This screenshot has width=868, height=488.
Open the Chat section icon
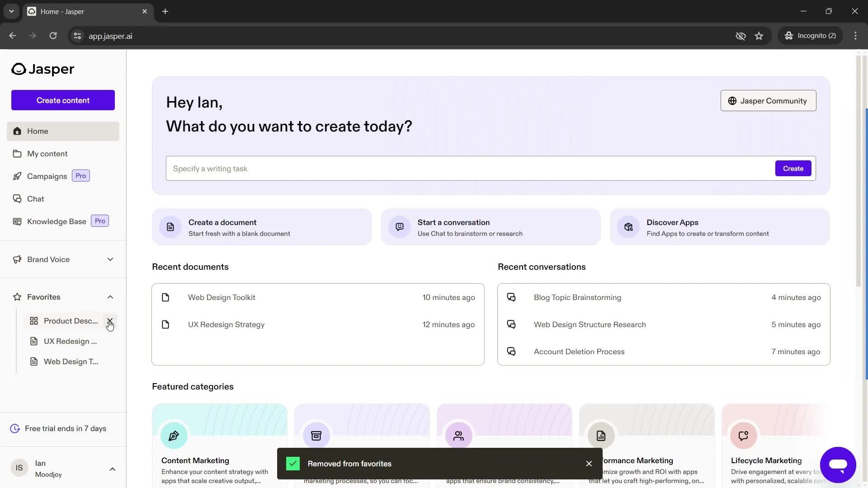(x=17, y=199)
